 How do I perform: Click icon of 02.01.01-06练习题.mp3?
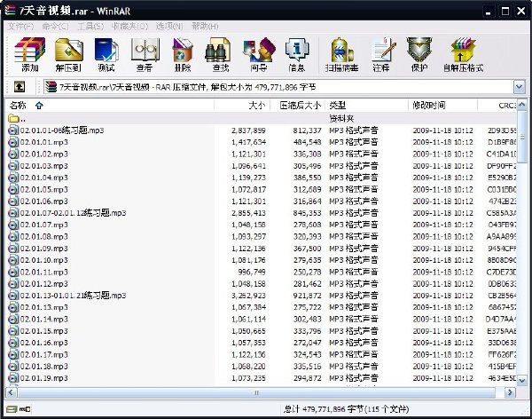point(13,130)
